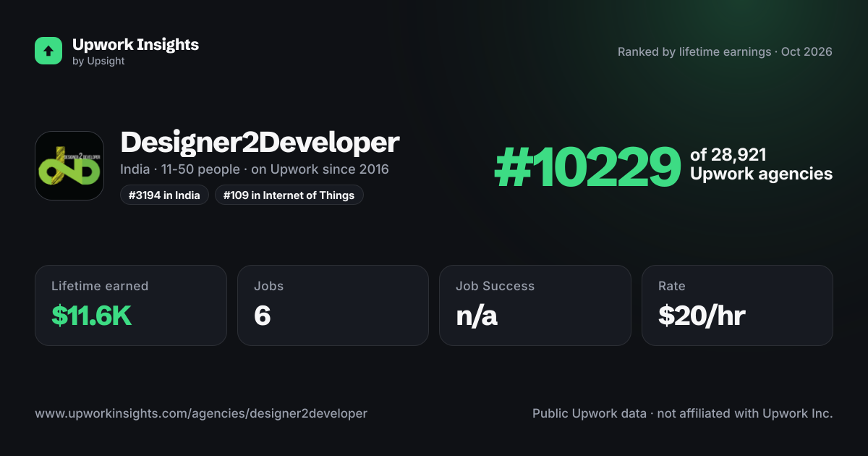Click the green Upwork Insights arrow logo
The image size is (868, 456).
pos(48,51)
